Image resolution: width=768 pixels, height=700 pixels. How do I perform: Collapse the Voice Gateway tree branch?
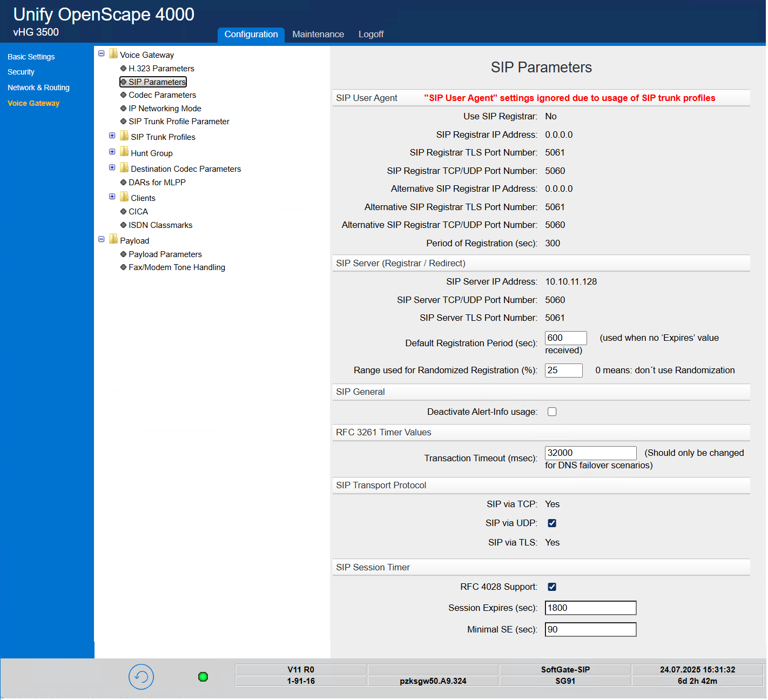(x=102, y=53)
